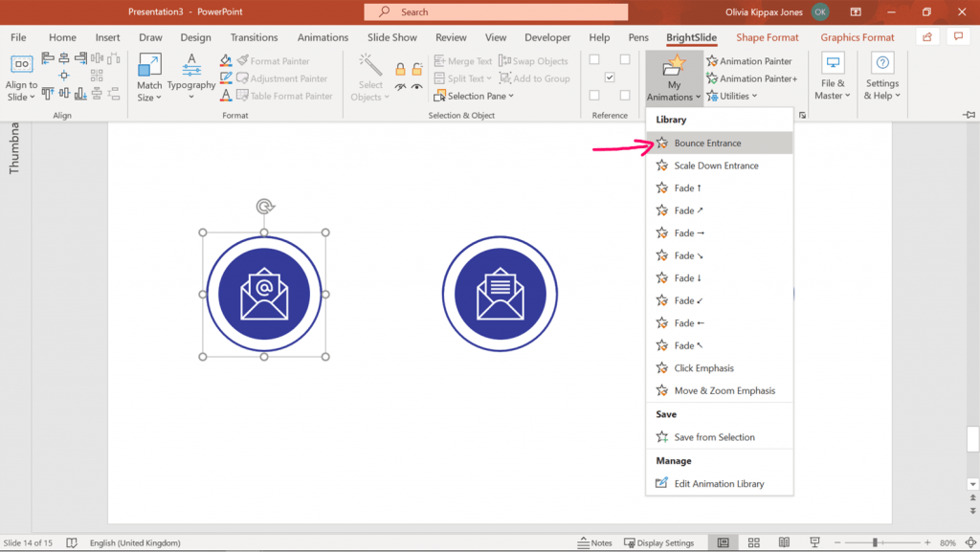Viewport: 980px width, 552px height.
Task: Tick the top-right Reference checkbox
Action: 625,59
